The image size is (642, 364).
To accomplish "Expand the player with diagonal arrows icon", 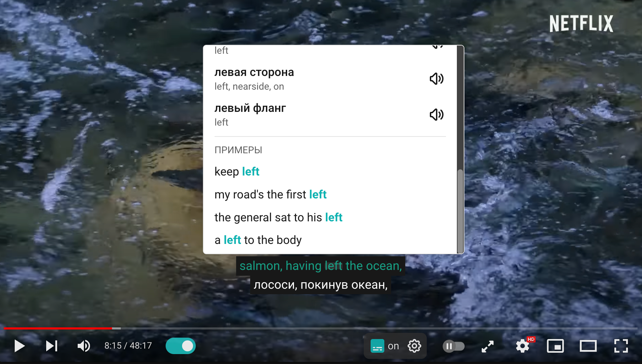I will click(x=488, y=346).
